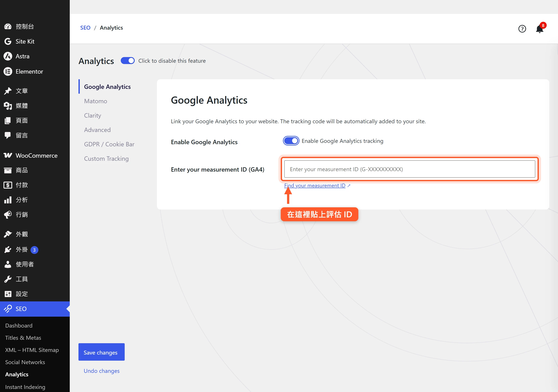The image size is (558, 392).
Task: Open the Advanced tab
Action: pyautogui.click(x=97, y=130)
